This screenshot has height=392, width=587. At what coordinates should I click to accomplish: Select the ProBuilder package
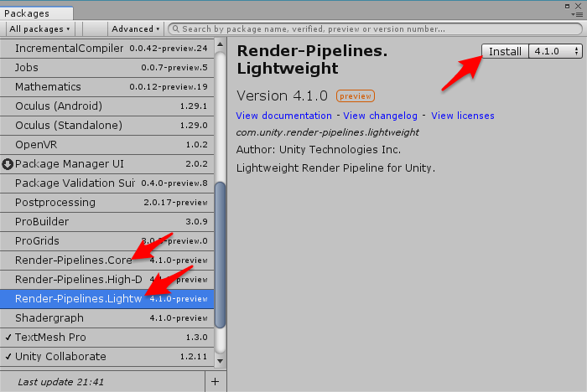[x=107, y=222]
